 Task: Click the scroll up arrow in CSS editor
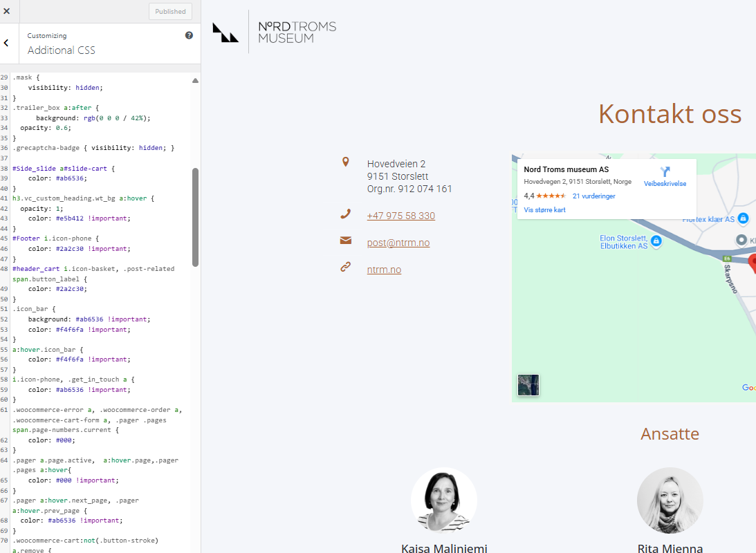(195, 81)
